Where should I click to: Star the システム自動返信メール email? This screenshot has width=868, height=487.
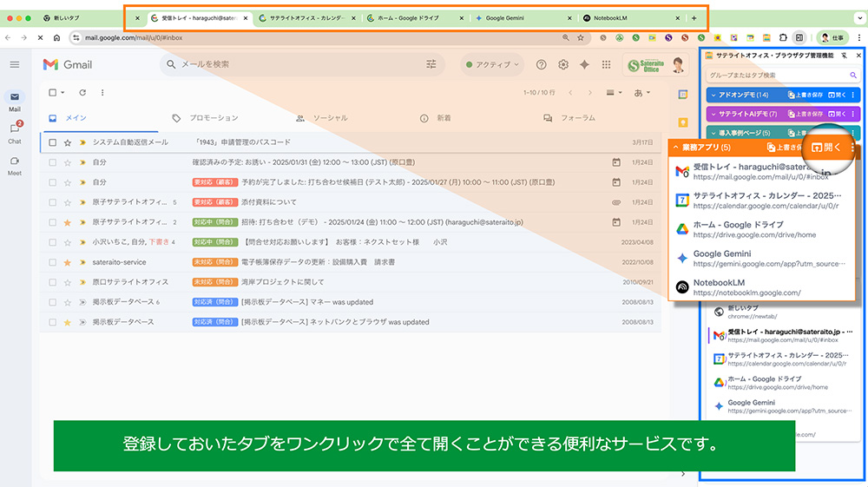[x=68, y=142]
